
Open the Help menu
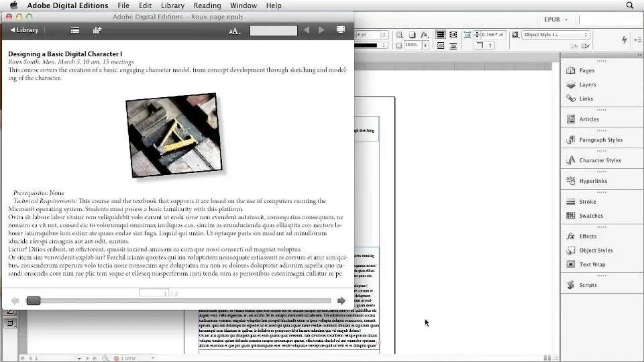coord(274,5)
